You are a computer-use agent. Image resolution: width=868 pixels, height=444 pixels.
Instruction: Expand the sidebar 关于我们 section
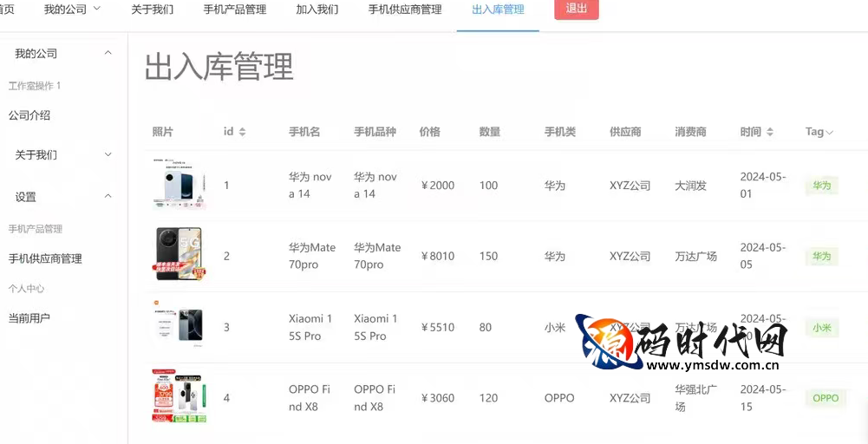[x=108, y=154]
